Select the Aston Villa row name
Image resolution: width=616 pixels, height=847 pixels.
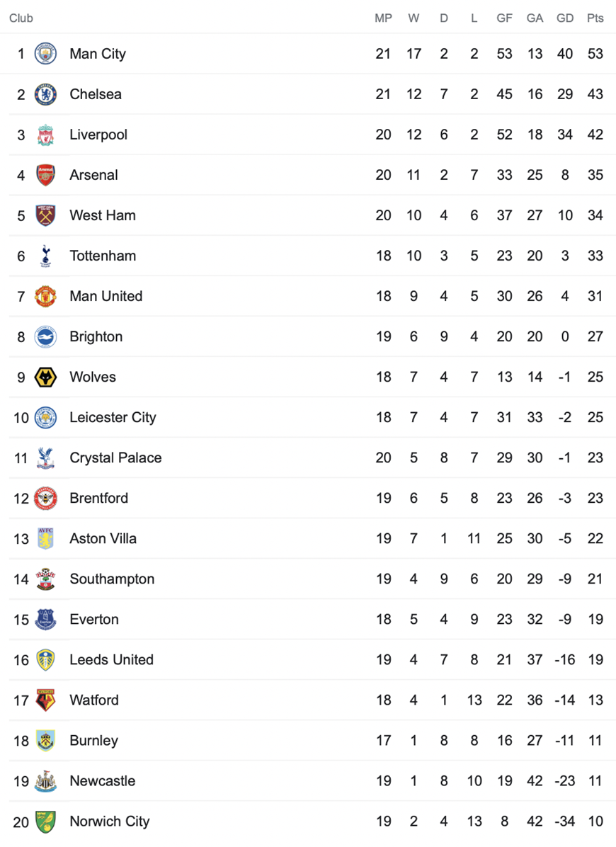(103, 538)
